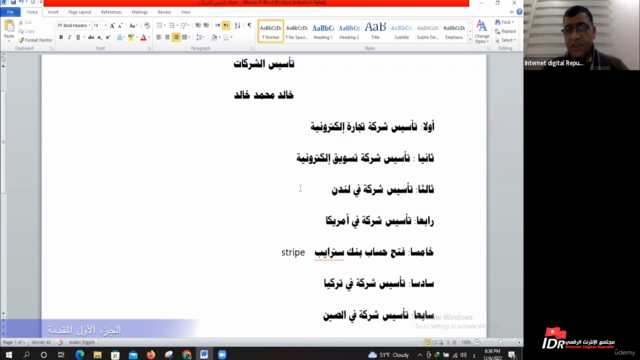The image size is (640, 360).
Task: Click the Shading paint bucket icon
Action: [x=214, y=37]
